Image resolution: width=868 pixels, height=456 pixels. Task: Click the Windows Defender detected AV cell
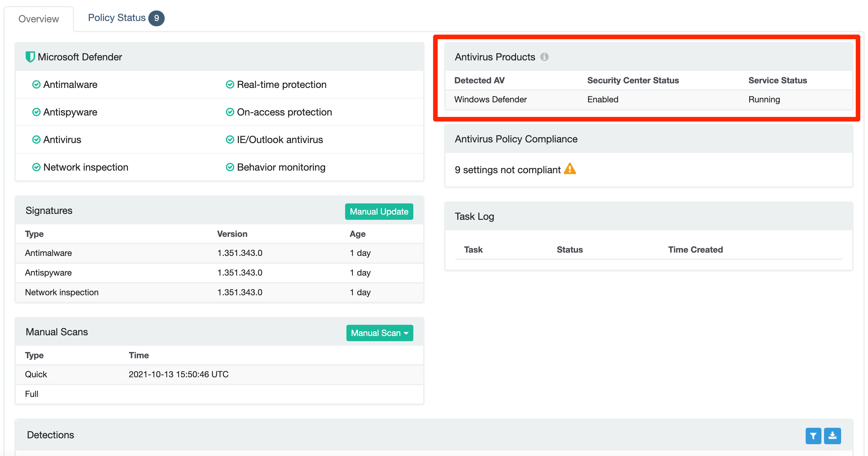click(x=490, y=99)
